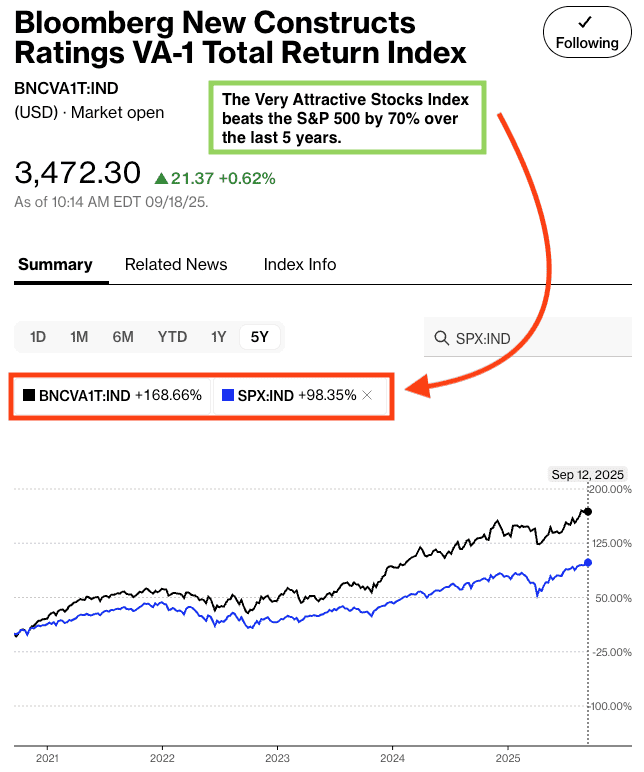The width and height of the screenshot is (644, 772).
Task: Open the Summary tab
Action: click(x=55, y=265)
